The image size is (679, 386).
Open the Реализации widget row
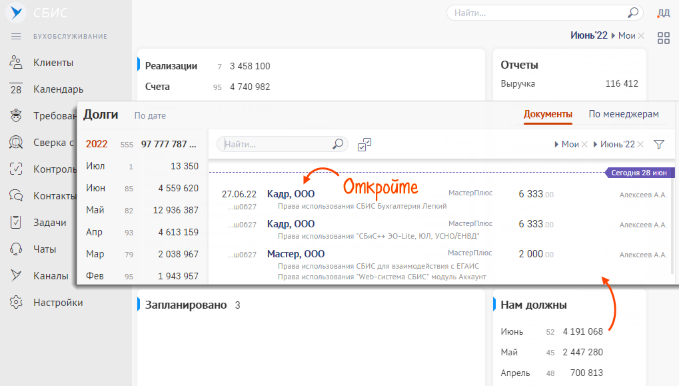coord(208,66)
